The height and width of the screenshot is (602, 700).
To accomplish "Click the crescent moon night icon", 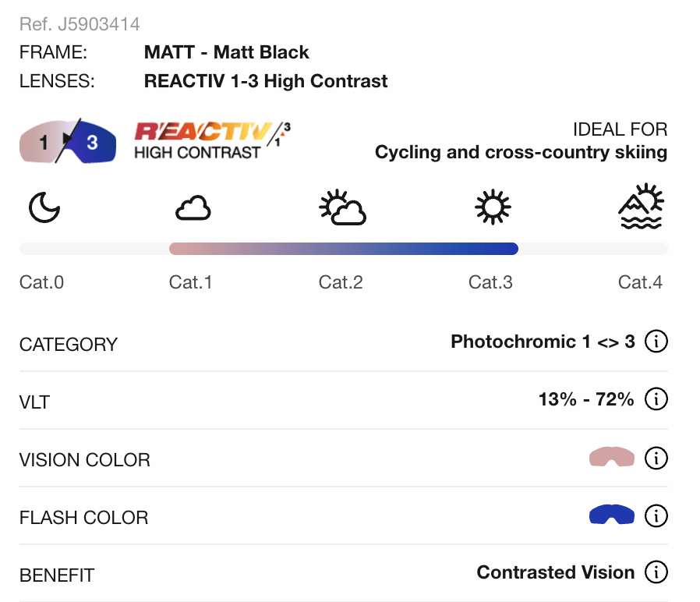I will click(44, 208).
